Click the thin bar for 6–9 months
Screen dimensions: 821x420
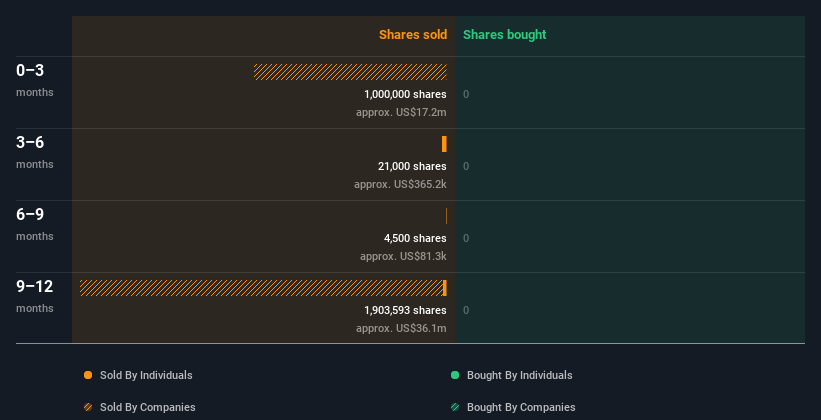[x=446, y=216]
